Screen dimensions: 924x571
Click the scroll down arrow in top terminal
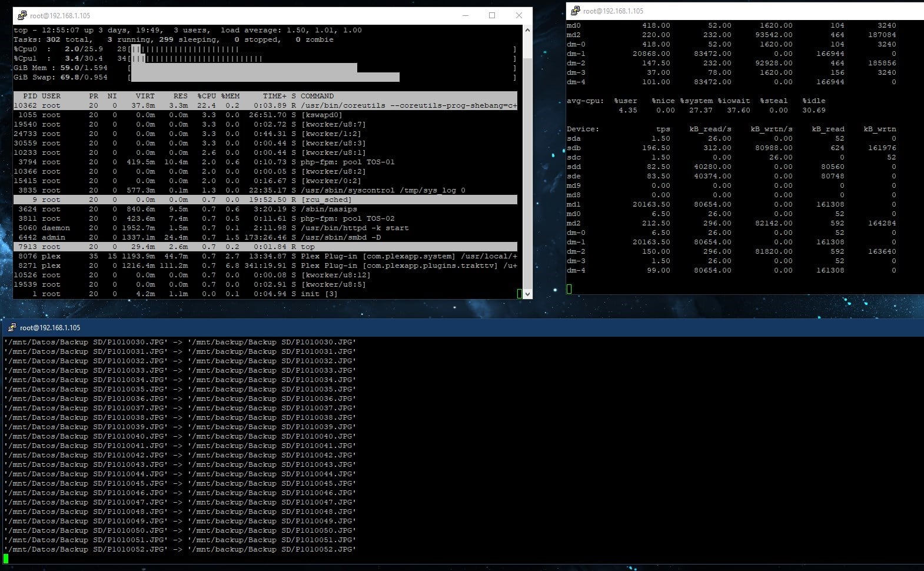(527, 294)
